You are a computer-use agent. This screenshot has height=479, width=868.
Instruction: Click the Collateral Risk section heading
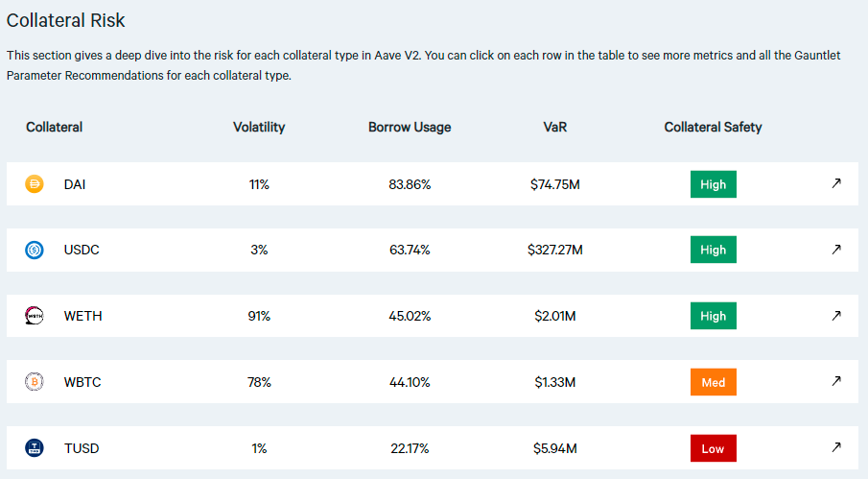tap(66, 20)
